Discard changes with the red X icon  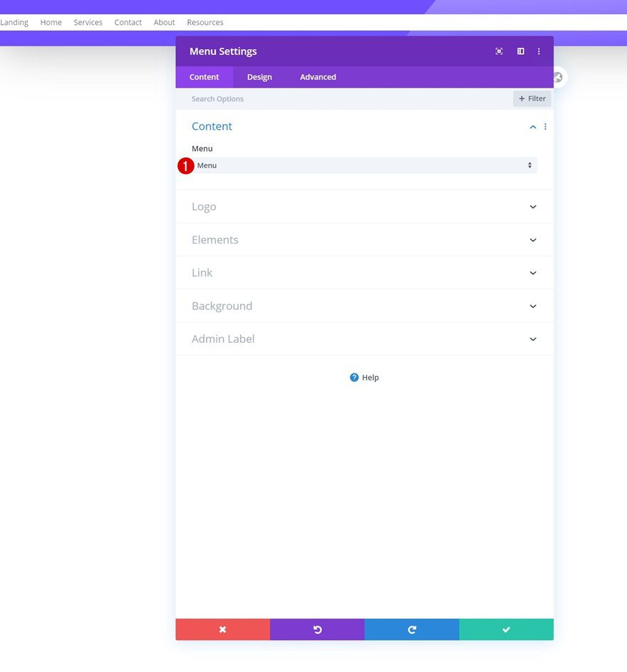(222, 629)
